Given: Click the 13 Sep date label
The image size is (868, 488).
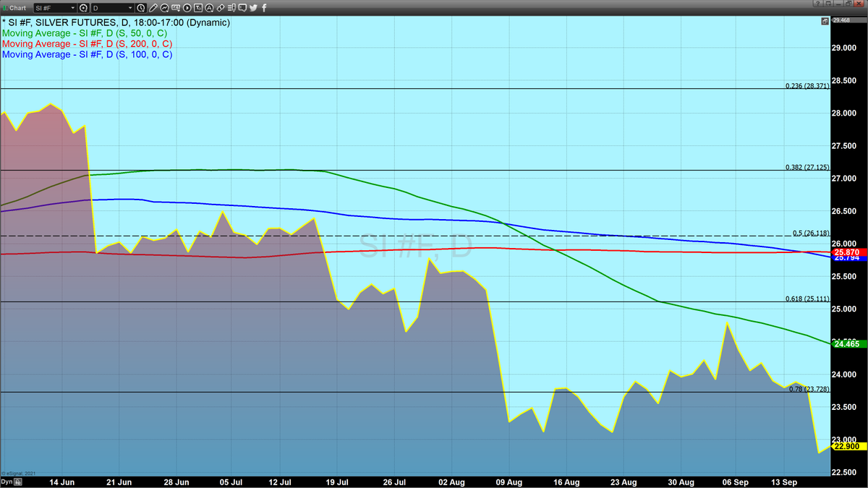Looking at the screenshot, I should (783, 481).
